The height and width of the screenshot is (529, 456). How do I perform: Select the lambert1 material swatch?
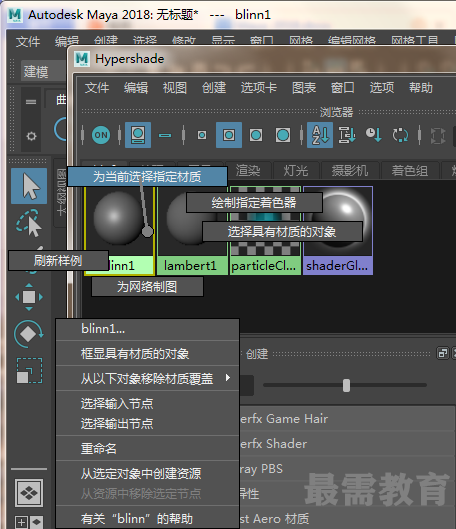192,230
